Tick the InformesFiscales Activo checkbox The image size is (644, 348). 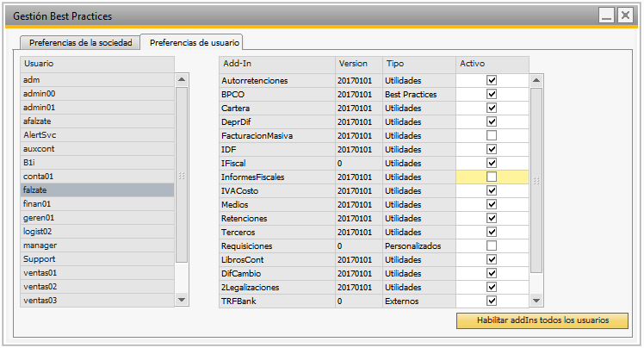(x=492, y=177)
